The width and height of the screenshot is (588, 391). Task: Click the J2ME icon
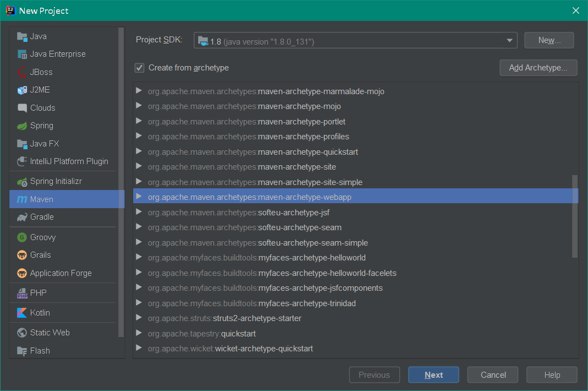pyautogui.click(x=22, y=90)
